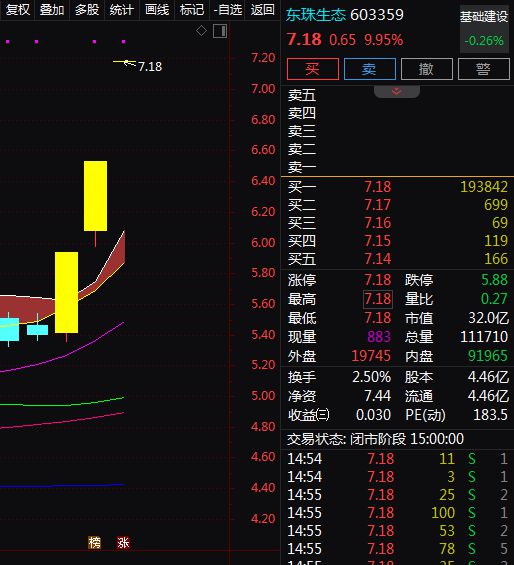This screenshot has width=514, height=565.
Task: Select the 叠加 toolbar item
Action: pos(52,10)
